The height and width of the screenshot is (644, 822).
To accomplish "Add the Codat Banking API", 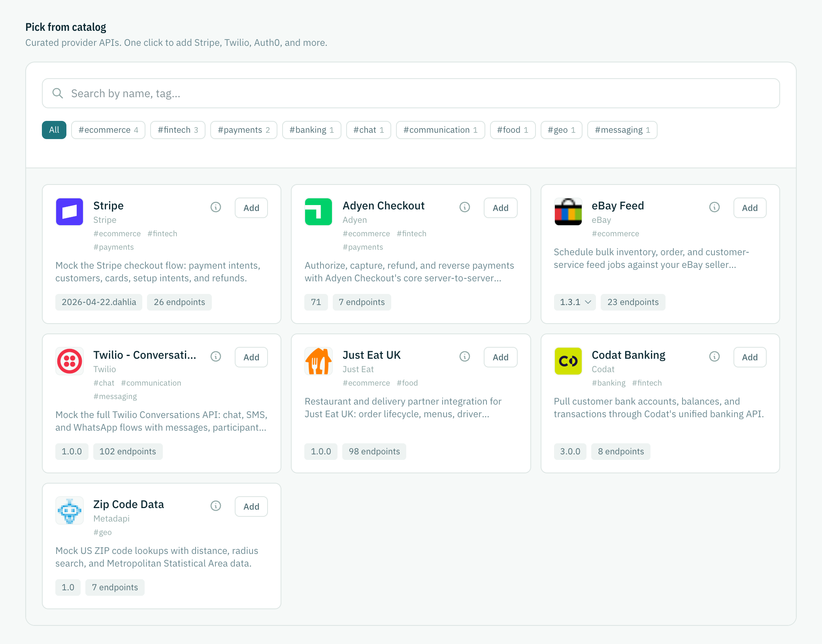I will click(750, 357).
